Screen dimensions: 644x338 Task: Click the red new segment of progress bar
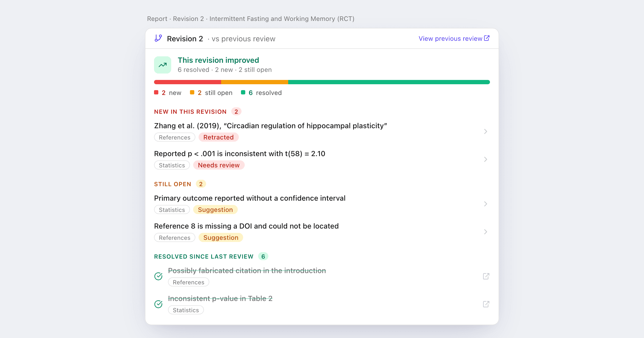(188, 82)
